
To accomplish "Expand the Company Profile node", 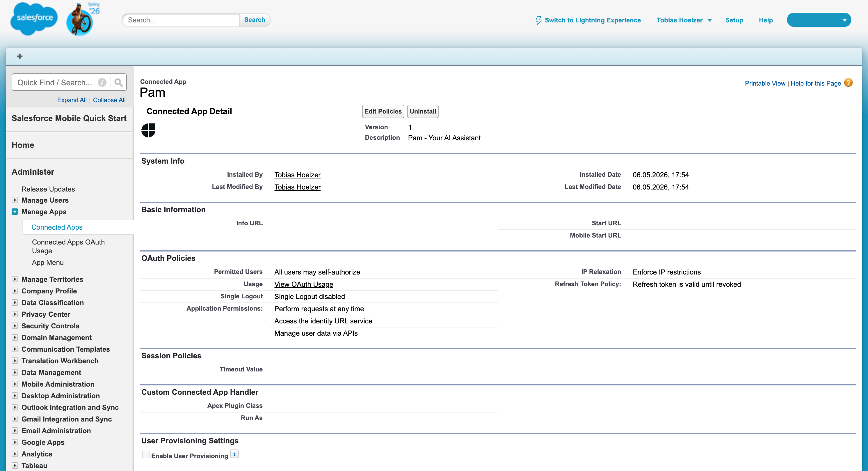I will click(15, 291).
